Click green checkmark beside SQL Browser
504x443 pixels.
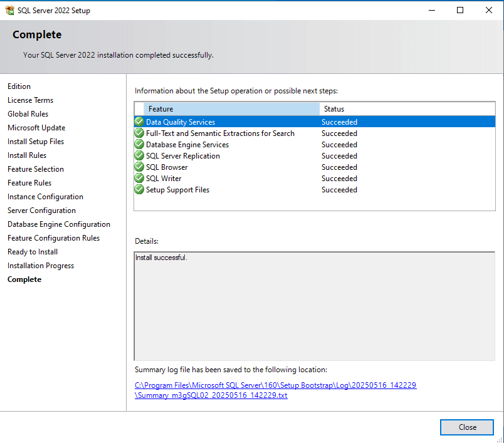pos(139,167)
